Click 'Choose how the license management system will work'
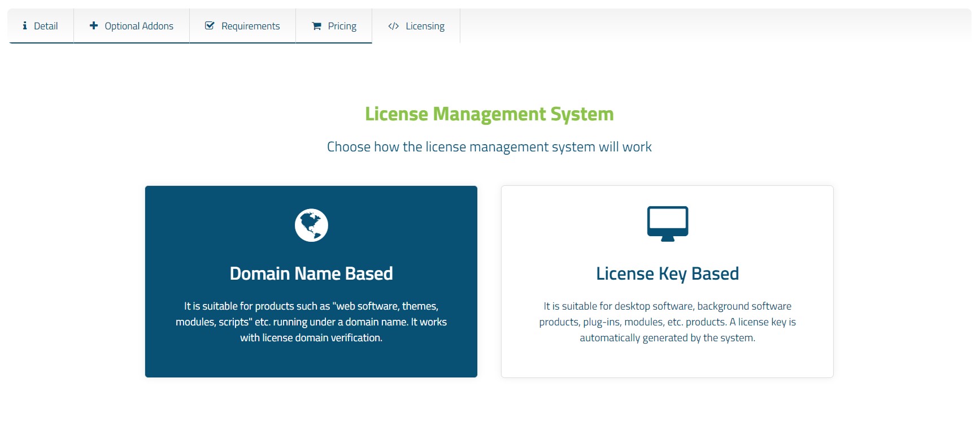This screenshot has width=980, height=426. click(x=489, y=147)
